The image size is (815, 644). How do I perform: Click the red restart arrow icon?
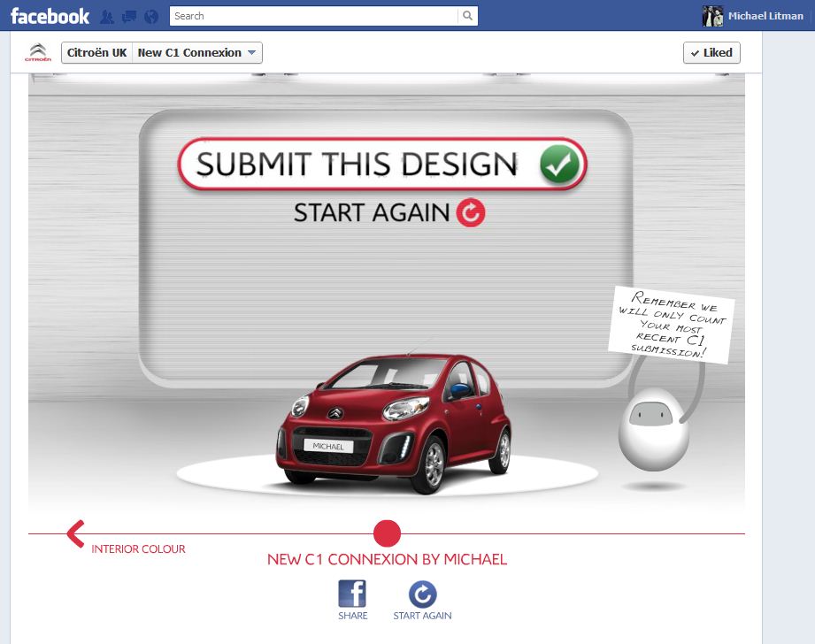(471, 212)
